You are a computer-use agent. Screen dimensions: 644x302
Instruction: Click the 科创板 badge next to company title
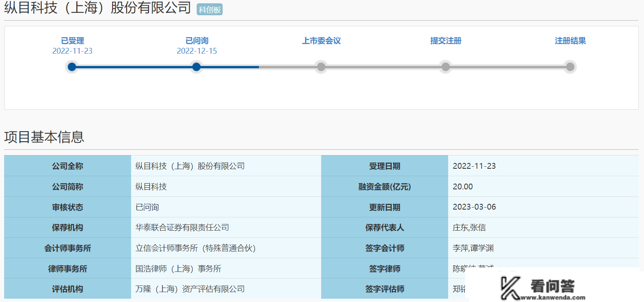(209, 10)
